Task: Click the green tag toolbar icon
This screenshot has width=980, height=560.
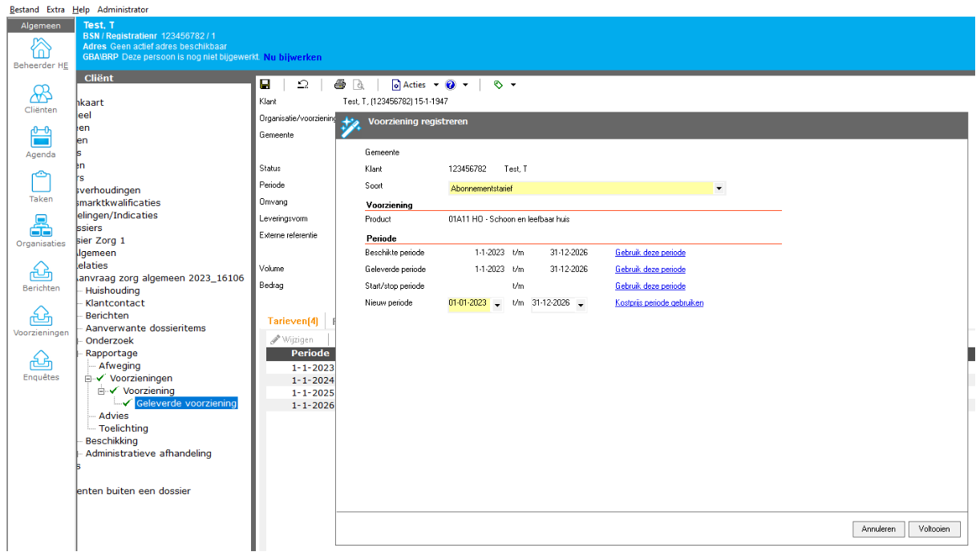Action: coord(498,84)
